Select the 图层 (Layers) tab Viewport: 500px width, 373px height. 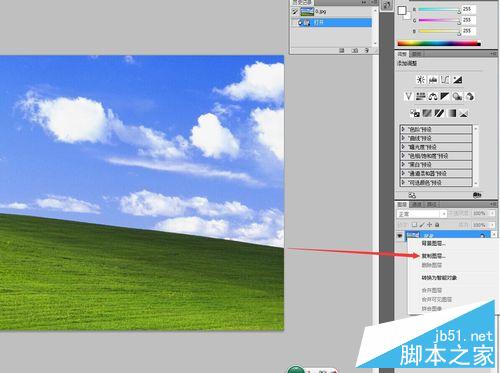point(402,204)
